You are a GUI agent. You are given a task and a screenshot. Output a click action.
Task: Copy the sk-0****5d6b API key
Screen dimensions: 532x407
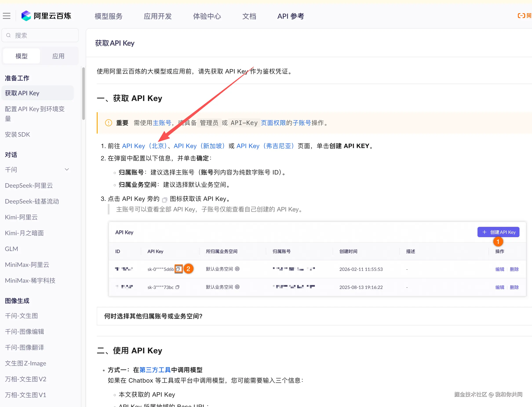178,269
